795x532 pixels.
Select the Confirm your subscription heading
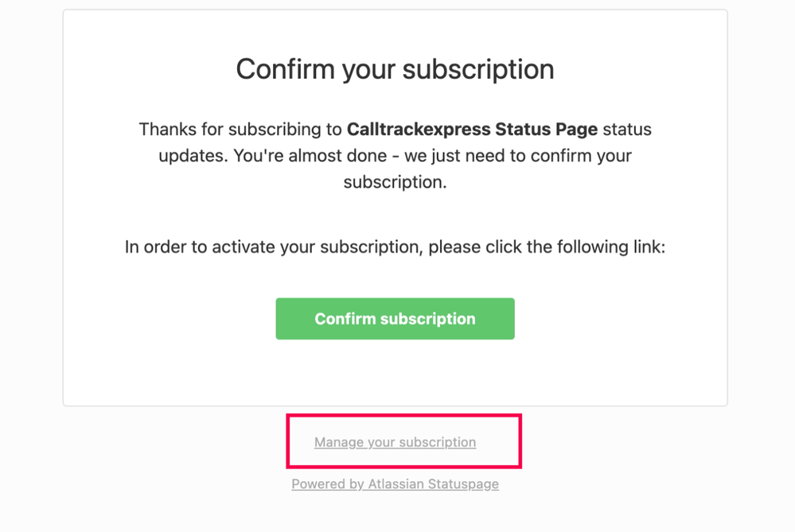click(x=395, y=69)
